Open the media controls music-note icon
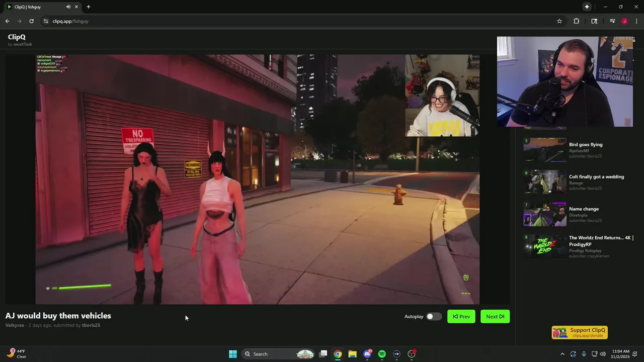This screenshot has height=362, width=644. [612, 21]
